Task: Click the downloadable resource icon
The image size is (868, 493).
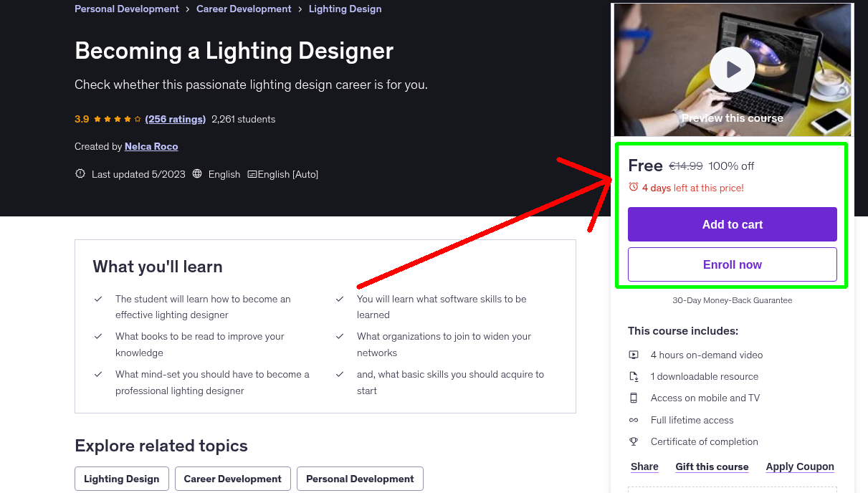Action: click(634, 376)
